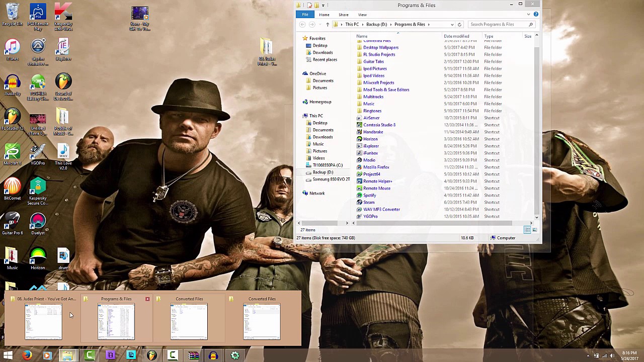The height and width of the screenshot is (362, 644).
Task: Expand the Explorer ribbon chevron
Action: point(528,15)
